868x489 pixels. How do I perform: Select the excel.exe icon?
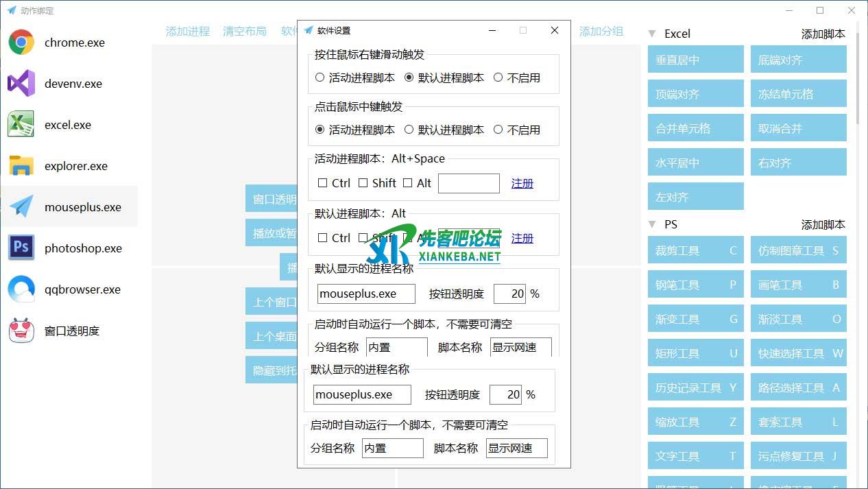(x=21, y=125)
